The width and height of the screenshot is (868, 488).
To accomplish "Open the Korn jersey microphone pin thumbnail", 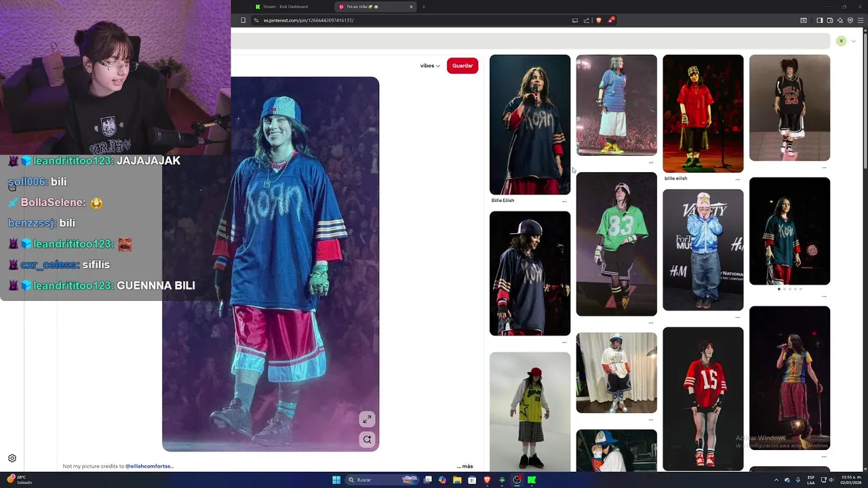I will point(530,125).
